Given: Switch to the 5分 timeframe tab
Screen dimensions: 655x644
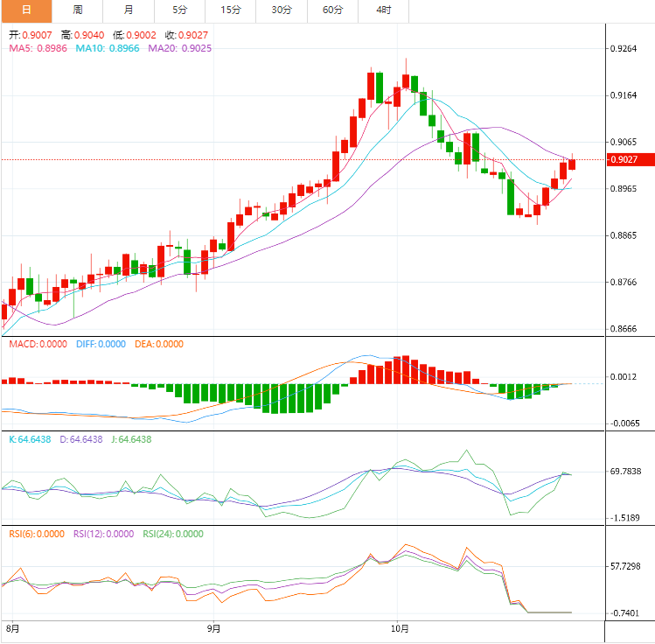Looking at the screenshot, I should coord(179,10).
